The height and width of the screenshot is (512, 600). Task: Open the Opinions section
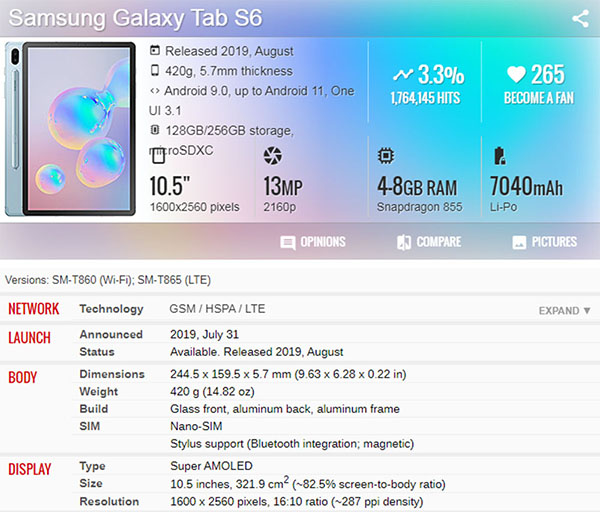click(x=313, y=242)
